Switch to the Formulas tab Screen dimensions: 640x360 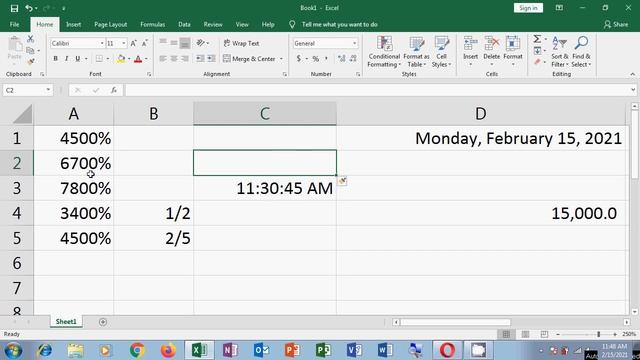tap(153, 24)
